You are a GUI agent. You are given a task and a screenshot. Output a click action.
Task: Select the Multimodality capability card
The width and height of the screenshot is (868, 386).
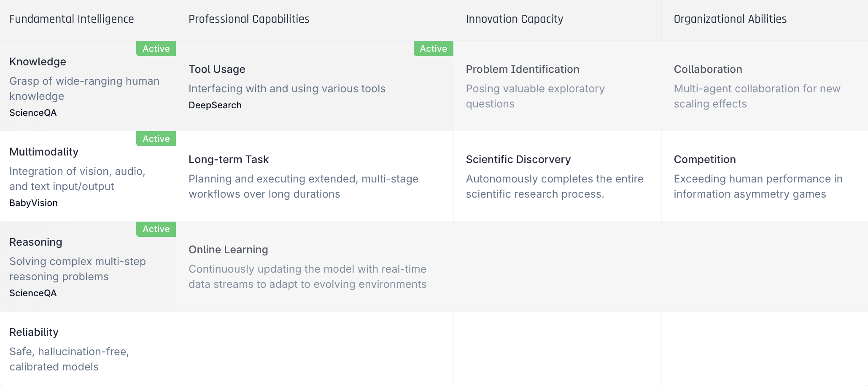(84, 175)
